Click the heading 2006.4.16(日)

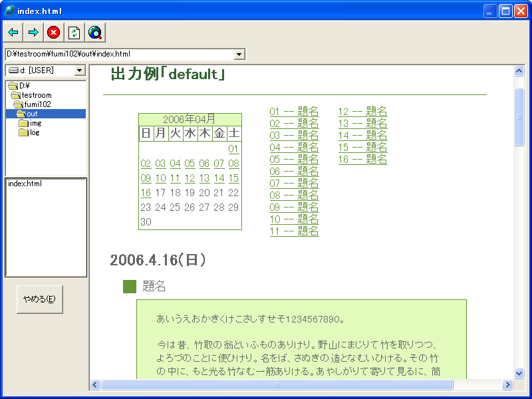pos(158,260)
